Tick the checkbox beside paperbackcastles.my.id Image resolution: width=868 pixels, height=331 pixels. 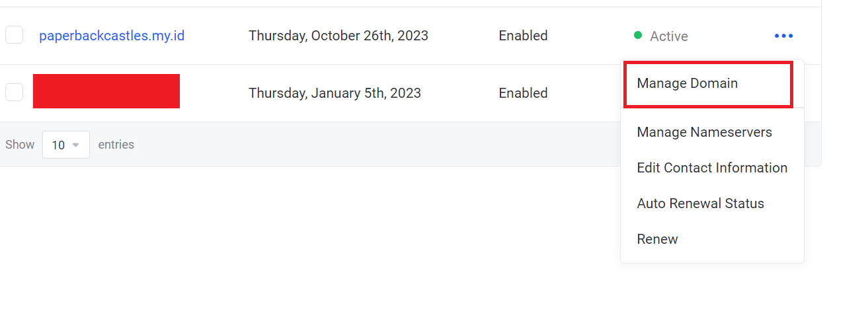point(14,35)
